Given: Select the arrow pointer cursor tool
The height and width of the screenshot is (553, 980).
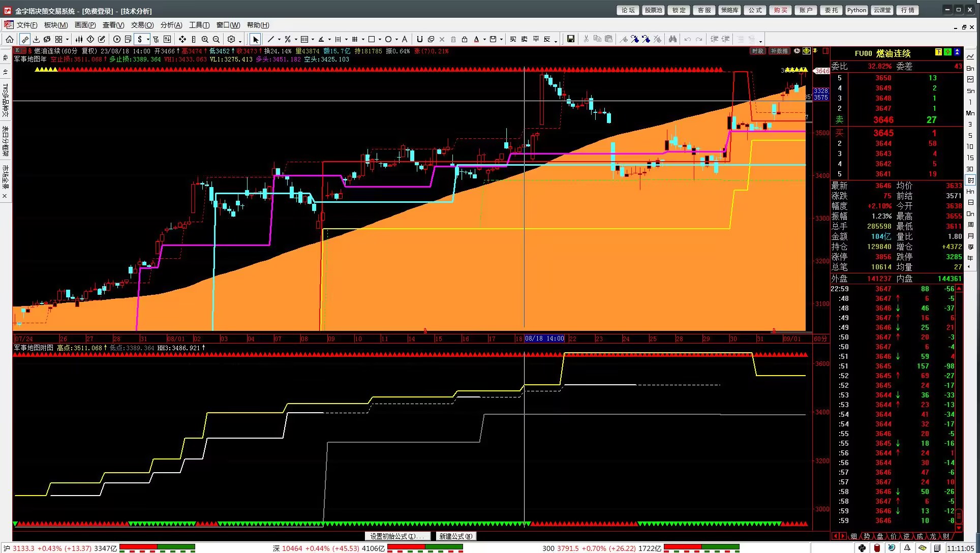Looking at the screenshot, I should pyautogui.click(x=256, y=39).
